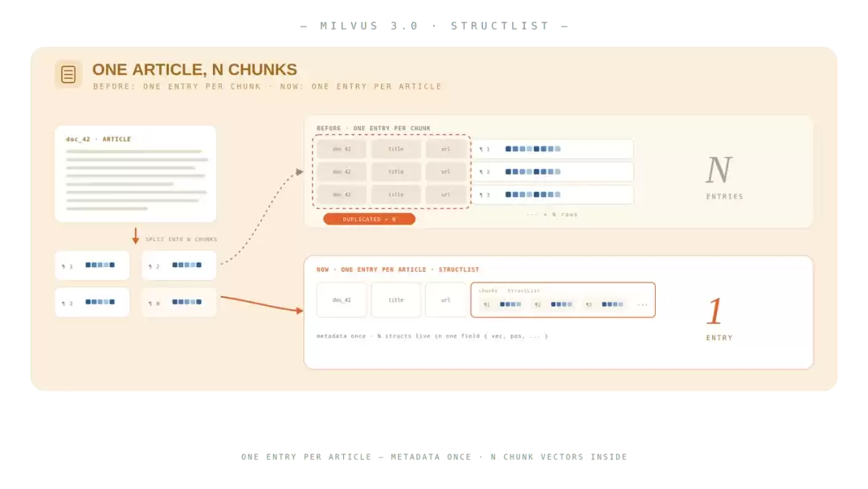This screenshot has width=868, height=489.
Task: Click the 'ENTRY' label under the 1
Action: point(719,338)
